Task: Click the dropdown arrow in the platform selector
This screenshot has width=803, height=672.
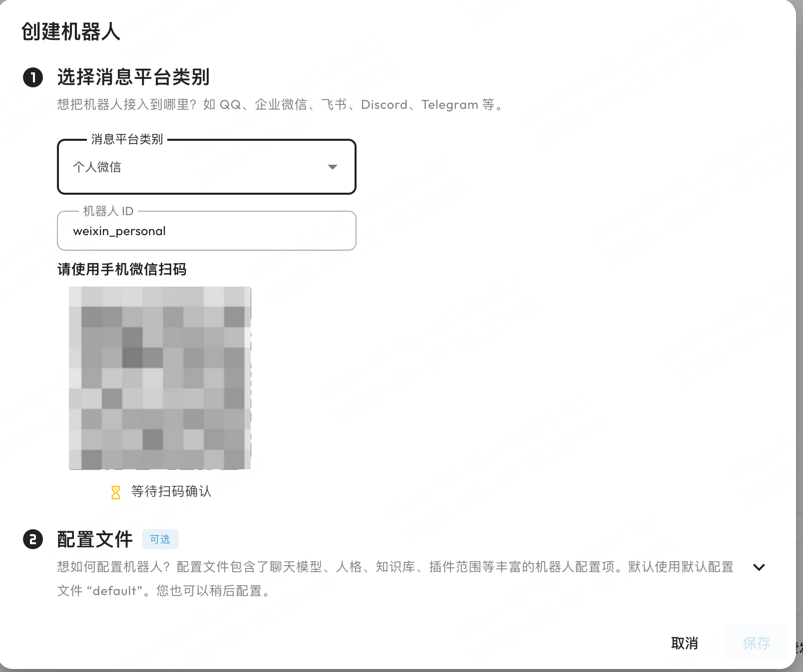Action: point(333,167)
